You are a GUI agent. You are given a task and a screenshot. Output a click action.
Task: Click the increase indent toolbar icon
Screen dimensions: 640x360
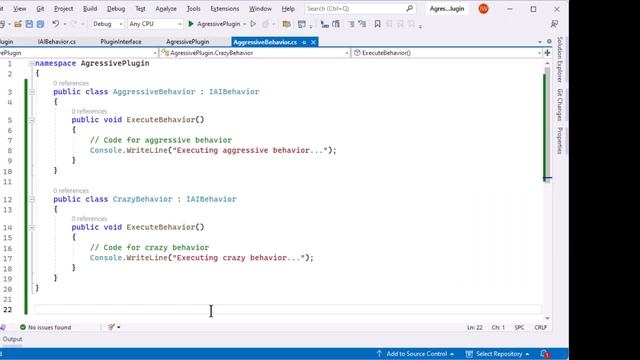pyautogui.click(x=362, y=24)
